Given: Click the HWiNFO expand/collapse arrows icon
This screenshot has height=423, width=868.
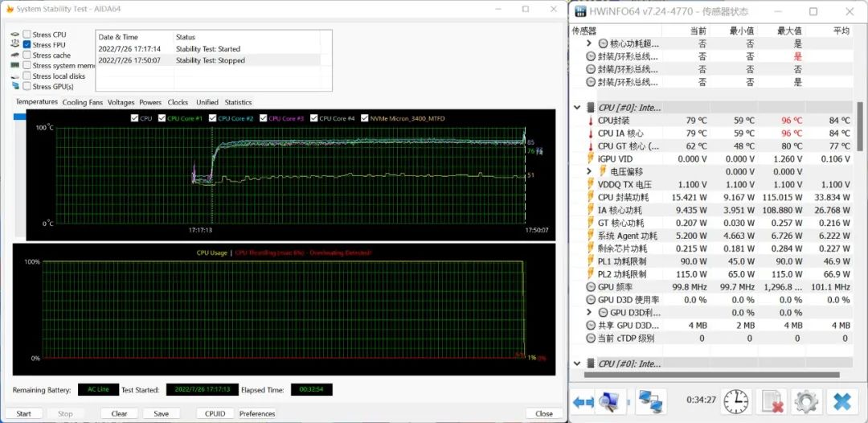Looking at the screenshot, I should tap(583, 400).
